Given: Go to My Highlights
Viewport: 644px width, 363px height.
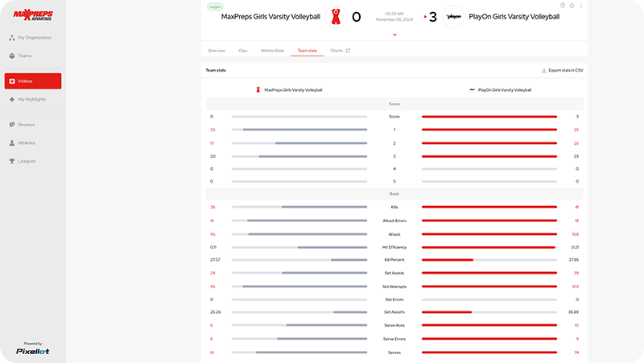Looking at the screenshot, I should pyautogui.click(x=33, y=99).
